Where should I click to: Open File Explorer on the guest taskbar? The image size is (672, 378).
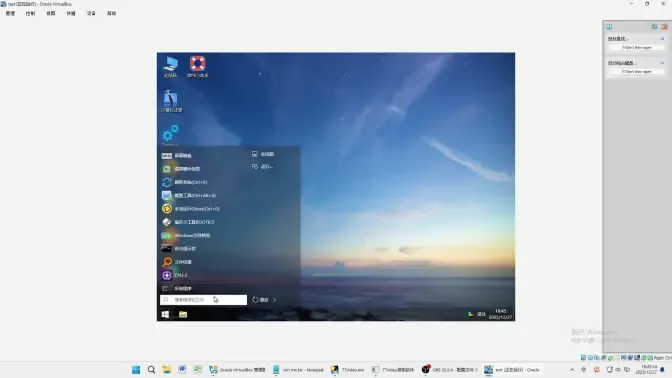(183, 315)
